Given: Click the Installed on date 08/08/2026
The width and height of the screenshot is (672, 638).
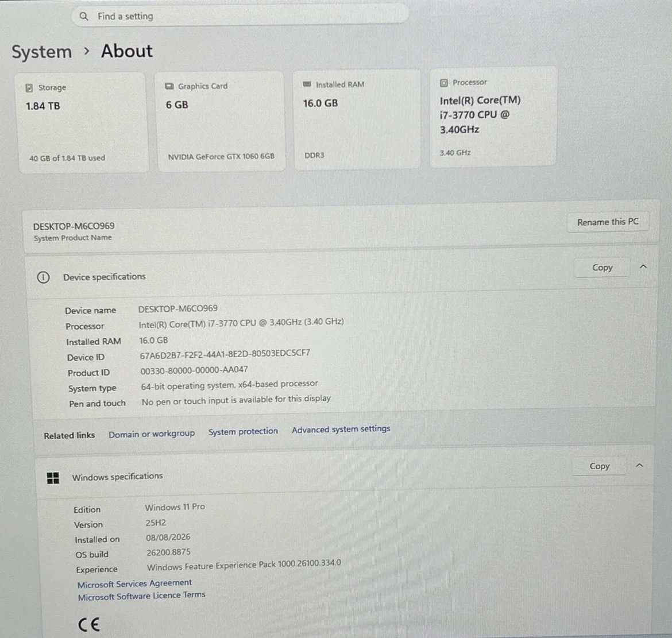Looking at the screenshot, I should [x=168, y=538].
